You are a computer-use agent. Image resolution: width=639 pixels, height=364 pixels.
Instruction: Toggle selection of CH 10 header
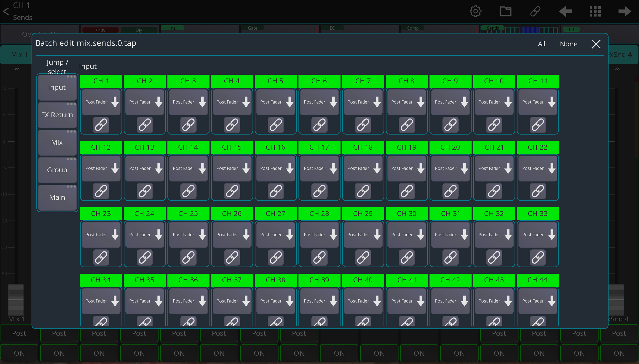pyautogui.click(x=494, y=81)
